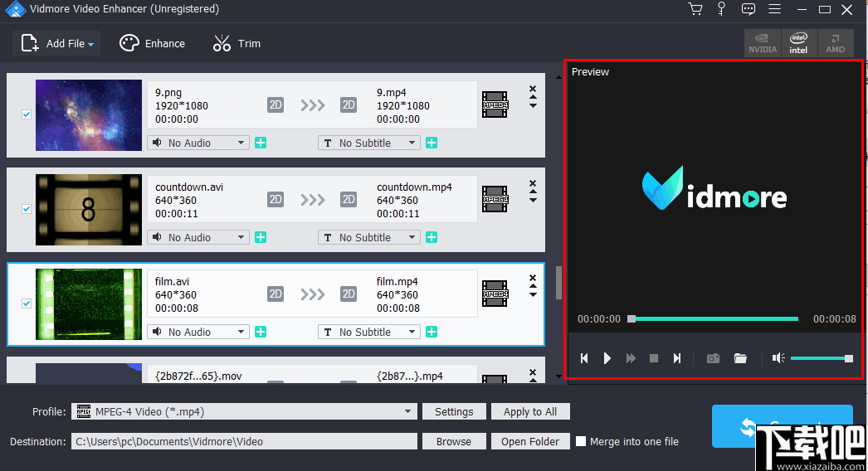This screenshot has height=471, width=868.
Task: Add audio track to countdown.avi
Action: [x=261, y=237]
